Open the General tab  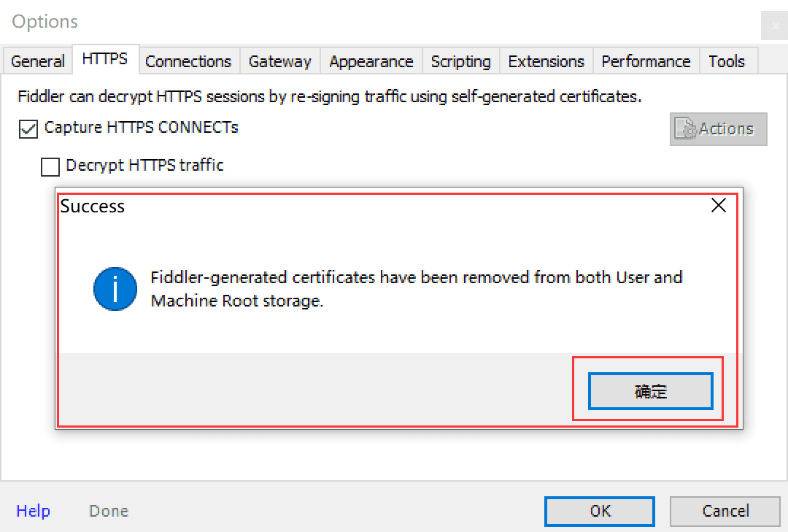38,61
